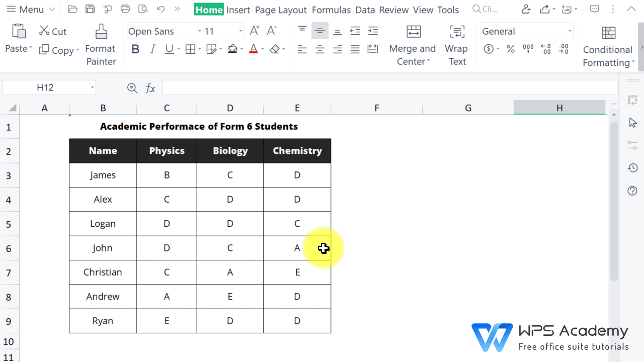This screenshot has width=644, height=362.
Task: Toggle bold formatting
Action: point(135,49)
